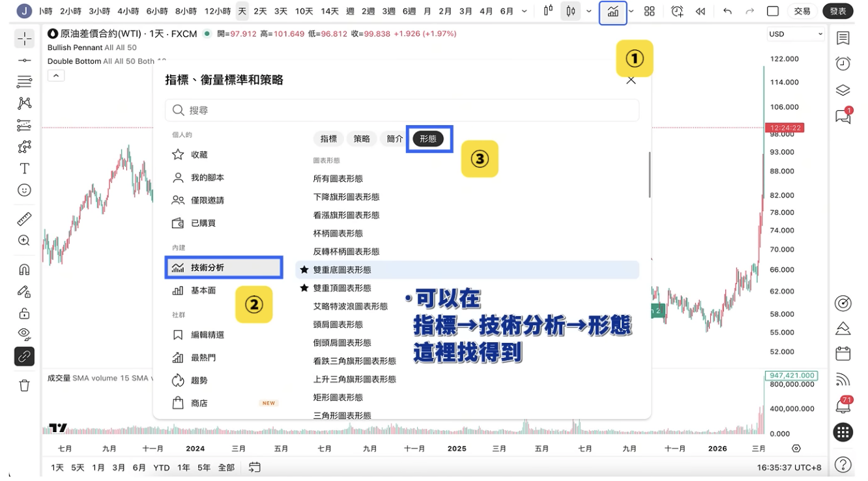Unfavorite 雙重頂圖表形態 via its star
The image size is (868, 481).
304,287
